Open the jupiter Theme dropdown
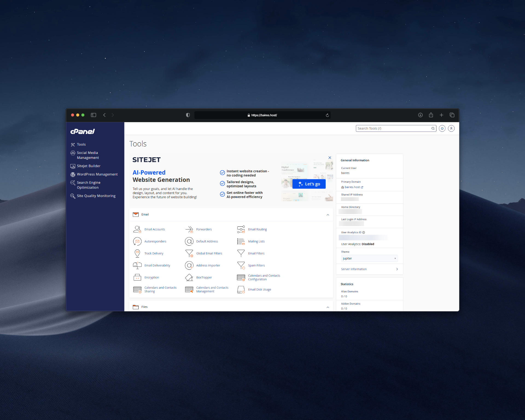 tap(369, 258)
